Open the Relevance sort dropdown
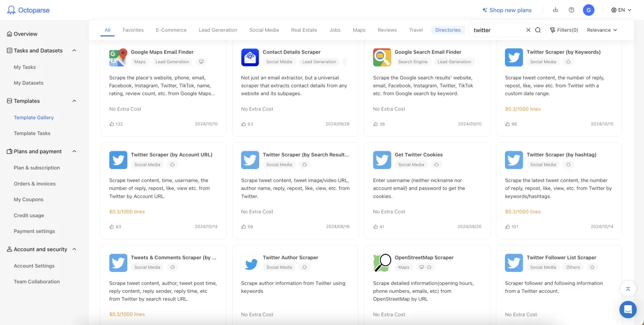The image size is (644, 325). (602, 30)
